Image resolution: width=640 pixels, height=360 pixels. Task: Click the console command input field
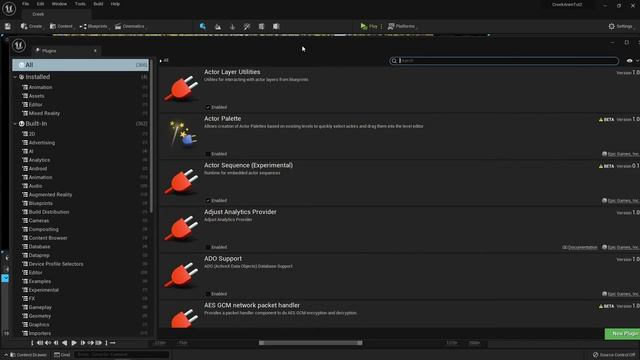122,355
